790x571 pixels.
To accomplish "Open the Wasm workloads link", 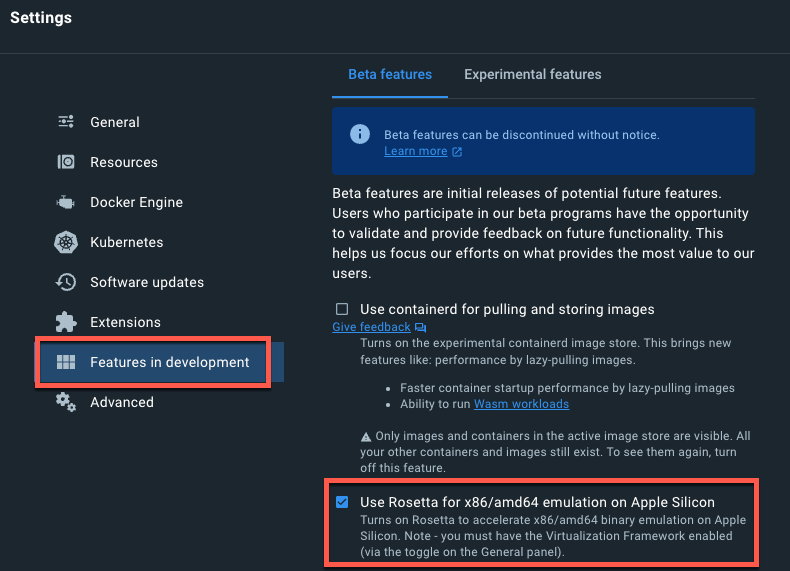I will coord(521,404).
